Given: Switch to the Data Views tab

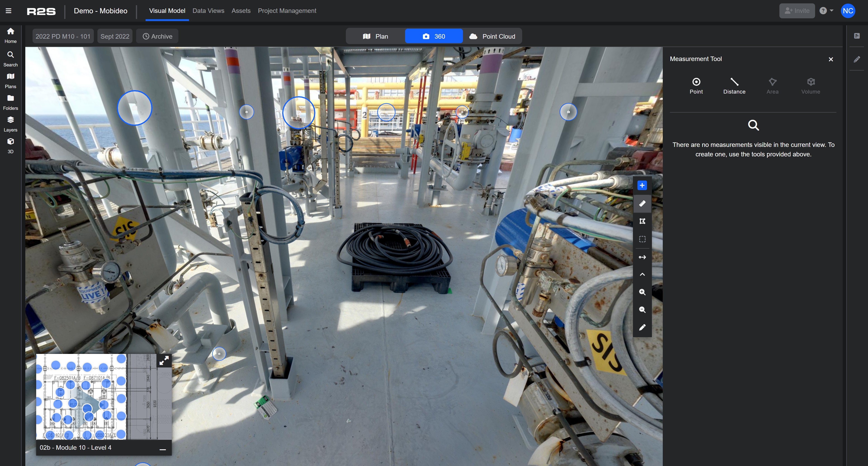Looking at the screenshot, I should tap(208, 11).
